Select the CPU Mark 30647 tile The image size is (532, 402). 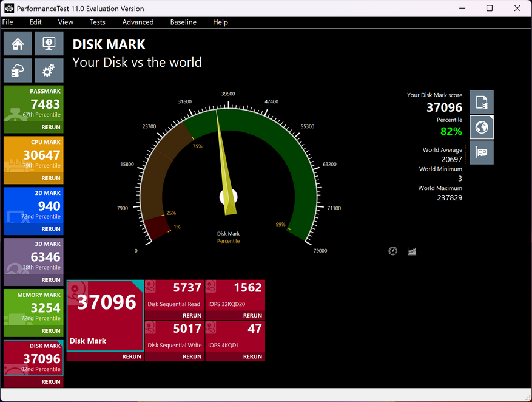pos(33,155)
